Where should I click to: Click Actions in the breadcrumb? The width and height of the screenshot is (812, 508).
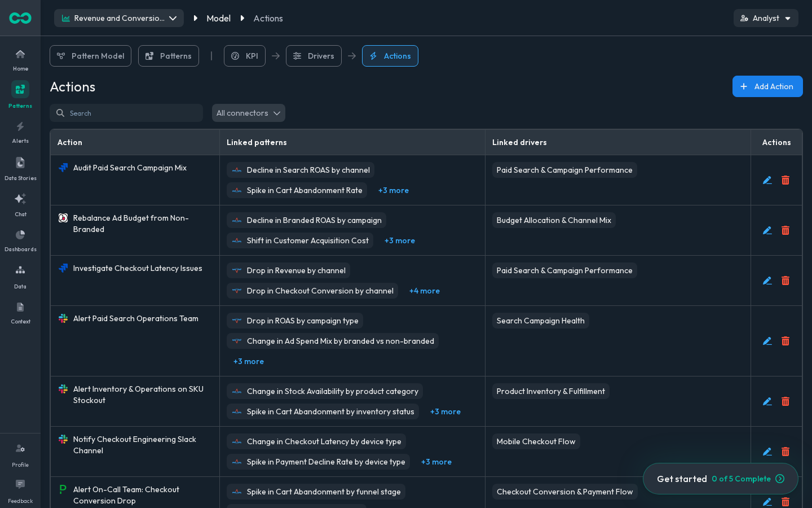pos(268,18)
